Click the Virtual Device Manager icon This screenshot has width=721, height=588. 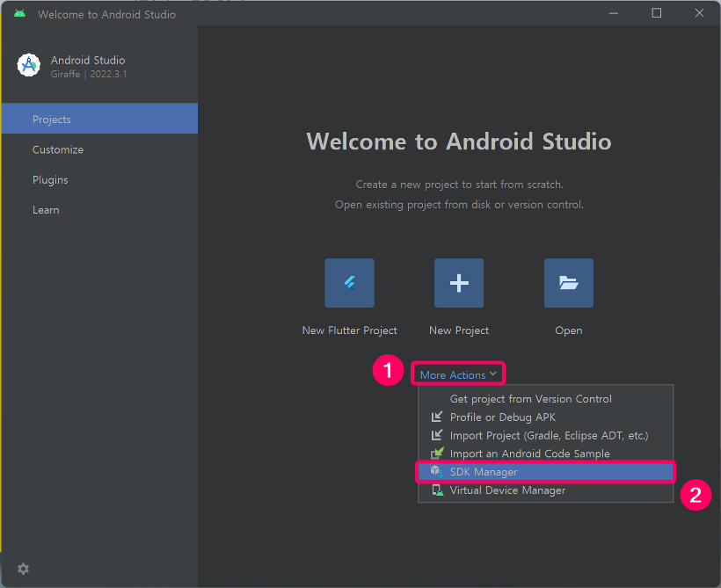pos(437,490)
